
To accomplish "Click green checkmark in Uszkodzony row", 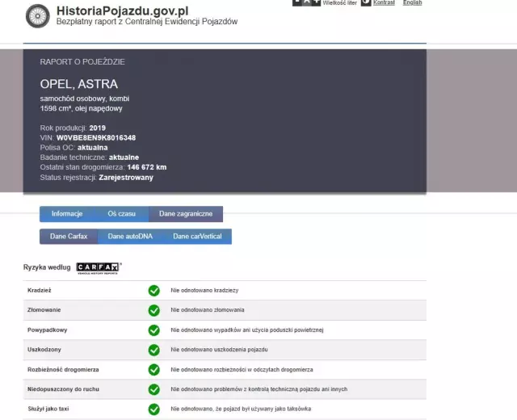I will pyautogui.click(x=153, y=350).
